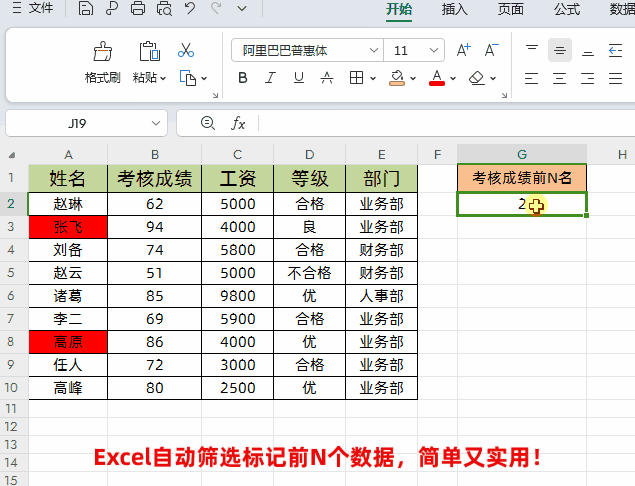Click the borders icon

356,78
